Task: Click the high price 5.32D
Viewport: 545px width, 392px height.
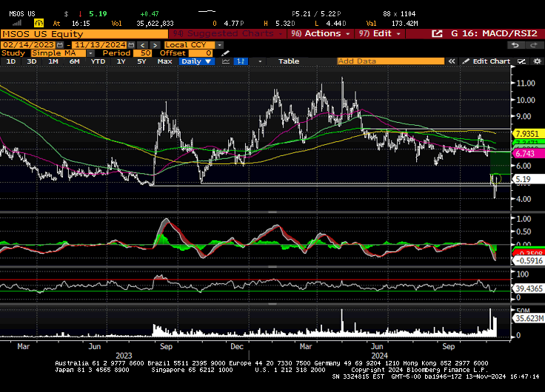Action: [x=285, y=24]
